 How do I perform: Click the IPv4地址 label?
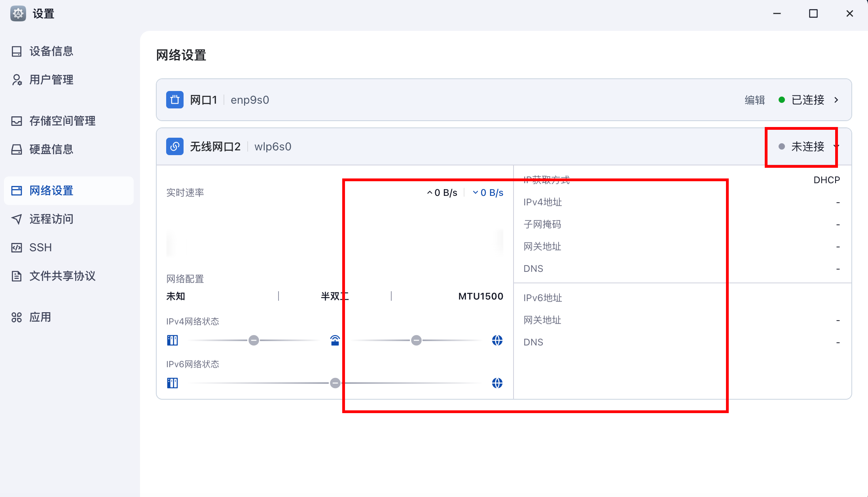pyautogui.click(x=542, y=202)
